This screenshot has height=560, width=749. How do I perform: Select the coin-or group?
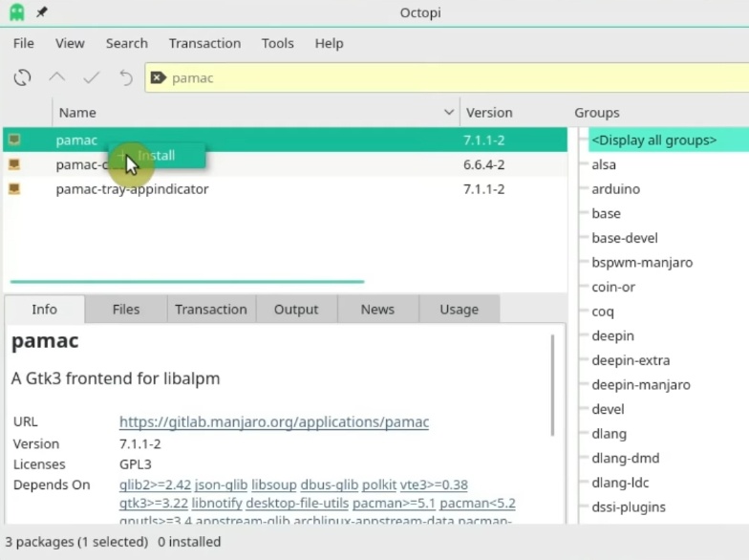(x=613, y=287)
